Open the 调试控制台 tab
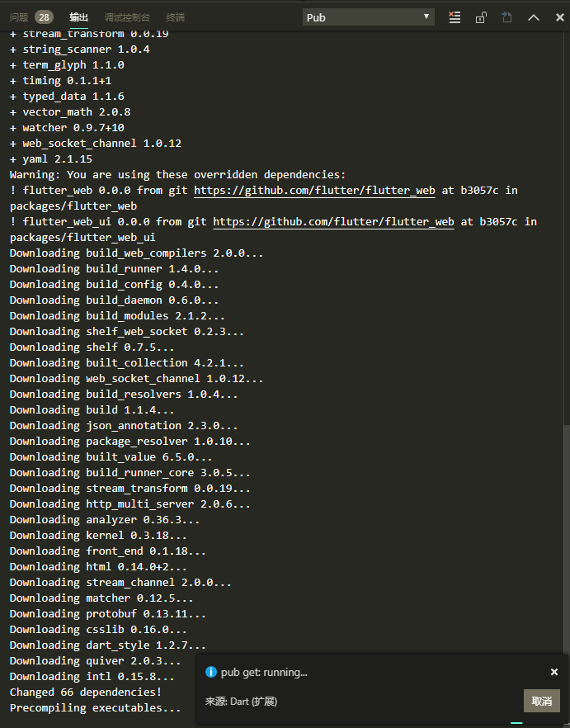 click(127, 17)
